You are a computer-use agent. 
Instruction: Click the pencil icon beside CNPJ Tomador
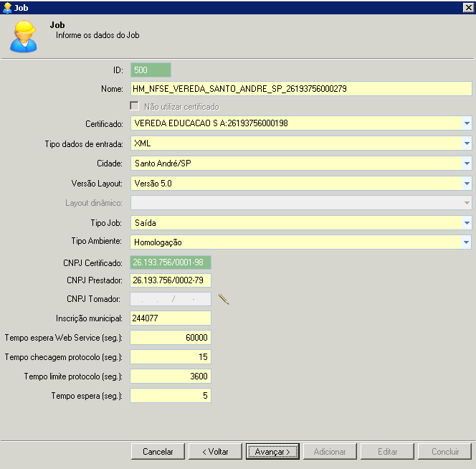223,299
